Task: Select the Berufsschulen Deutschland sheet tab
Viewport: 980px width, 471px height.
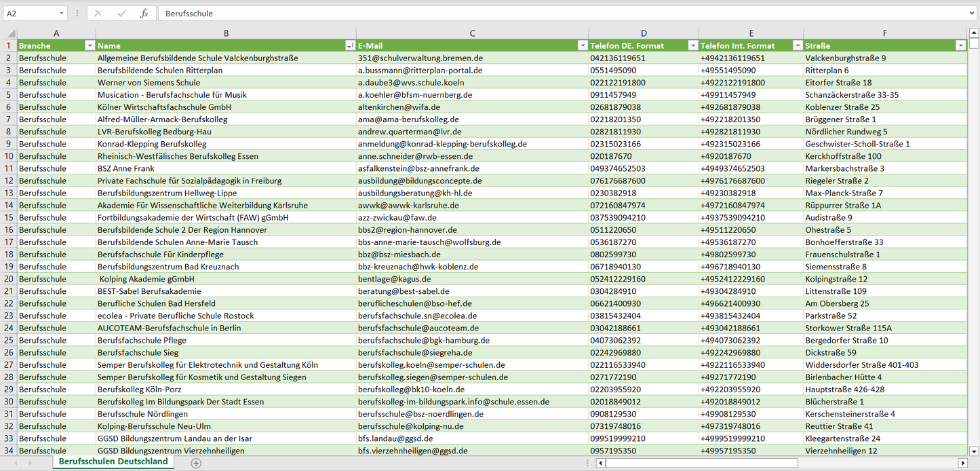Action: point(113,461)
